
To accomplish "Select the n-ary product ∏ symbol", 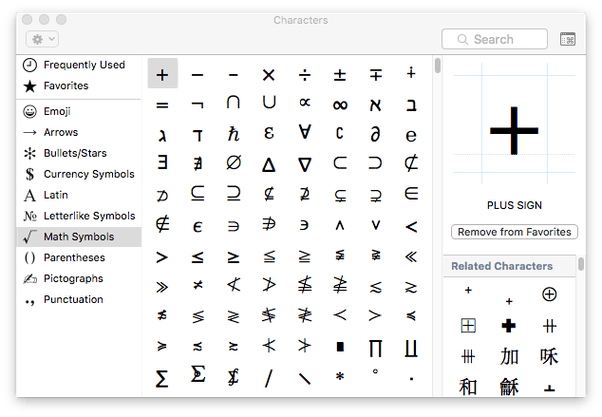I will point(375,349).
